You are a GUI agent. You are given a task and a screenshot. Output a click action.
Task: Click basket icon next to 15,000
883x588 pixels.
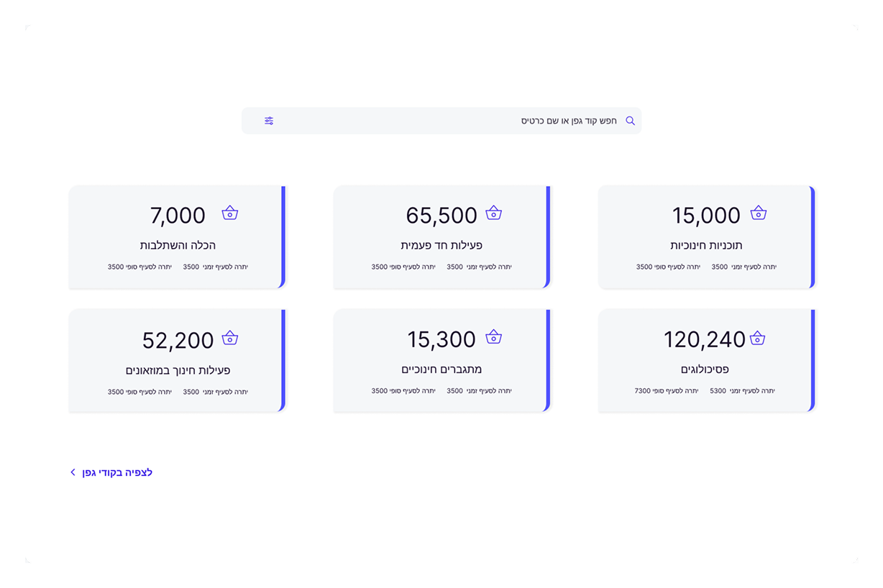pyautogui.click(x=758, y=213)
